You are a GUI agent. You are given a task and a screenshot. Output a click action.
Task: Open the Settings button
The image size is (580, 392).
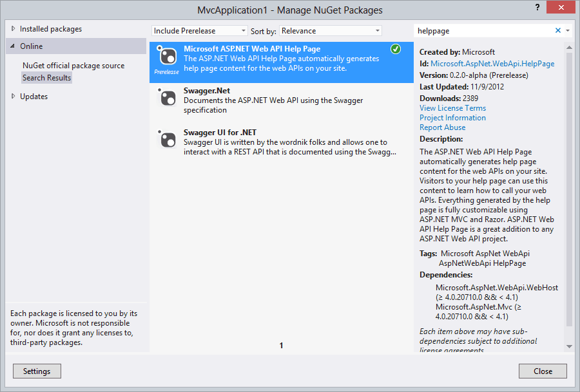coord(37,371)
